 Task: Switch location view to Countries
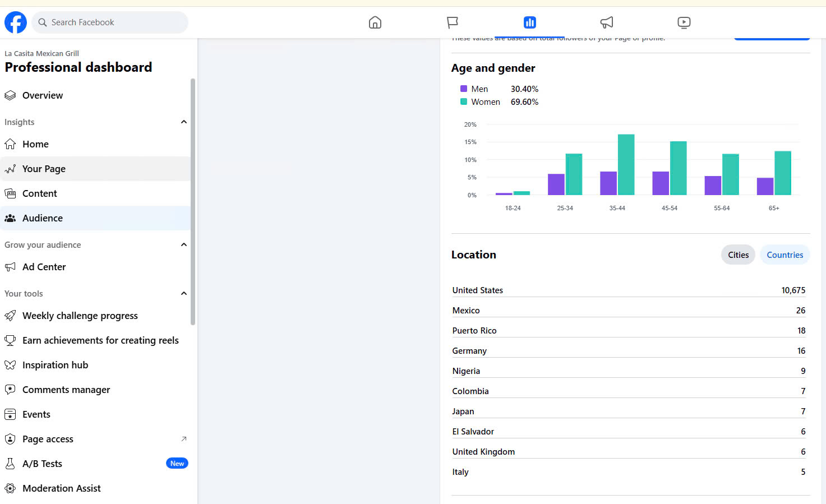pyautogui.click(x=785, y=255)
